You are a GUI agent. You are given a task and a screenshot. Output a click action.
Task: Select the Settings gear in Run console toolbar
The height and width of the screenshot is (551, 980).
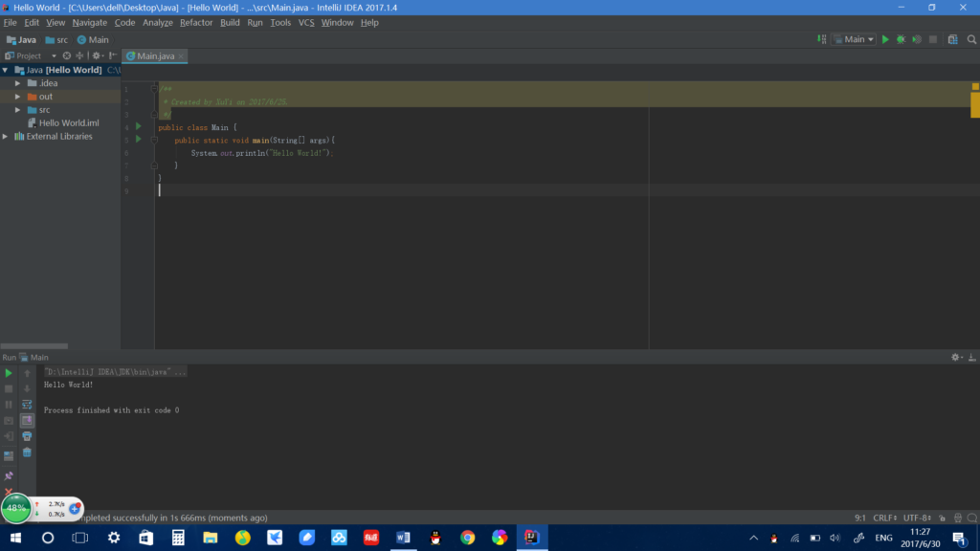pyautogui.click(x=953, y=356)
